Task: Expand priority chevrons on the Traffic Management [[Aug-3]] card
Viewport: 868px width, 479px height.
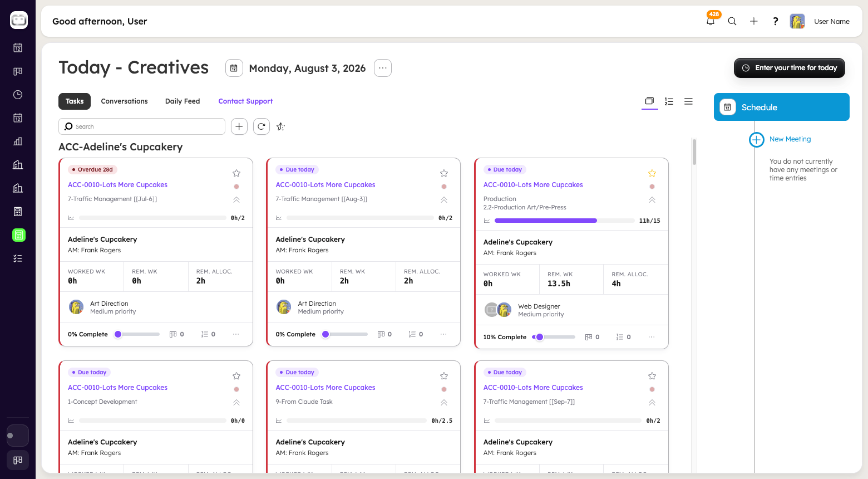Action: pyautogui.click(x=444, y=200)
